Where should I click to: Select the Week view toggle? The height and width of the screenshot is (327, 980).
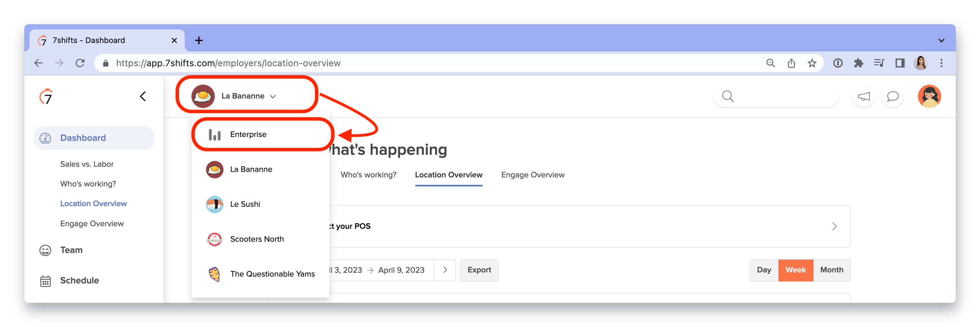pyautogui.click(x=796, y=270)
